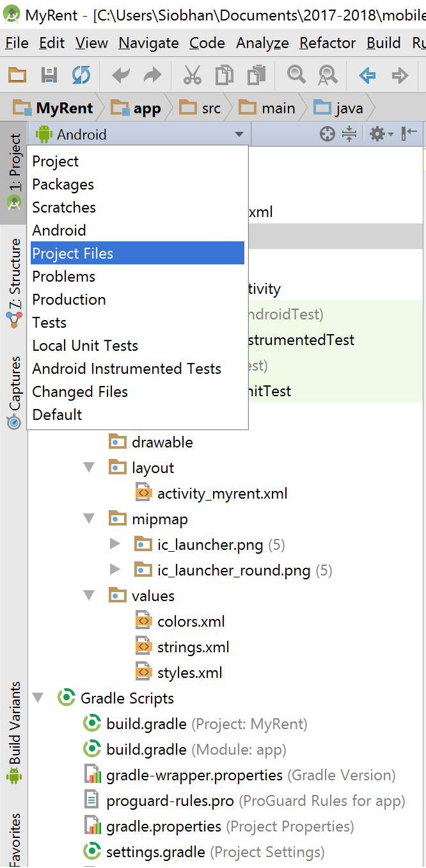This screenshot has width=426, height=868.
Task: Expand the ic_launcher.png entry
Action: pyautogui.click(x=115, y=544)
